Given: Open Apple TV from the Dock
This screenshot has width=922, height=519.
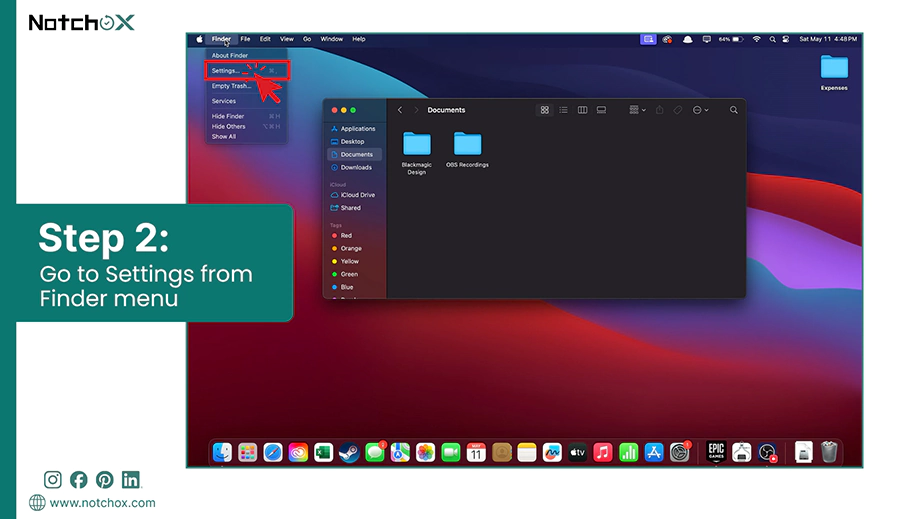Looking at the screenshot, I should [x=577, y=452].
